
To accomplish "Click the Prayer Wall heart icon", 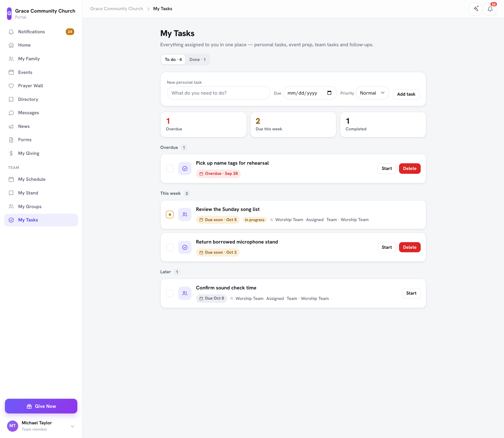I will point(11,86).
